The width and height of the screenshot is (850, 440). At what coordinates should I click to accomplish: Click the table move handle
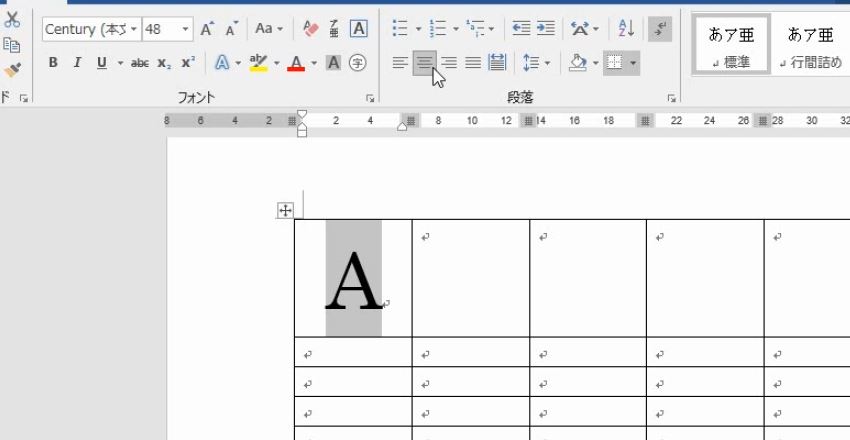[285, 210]
